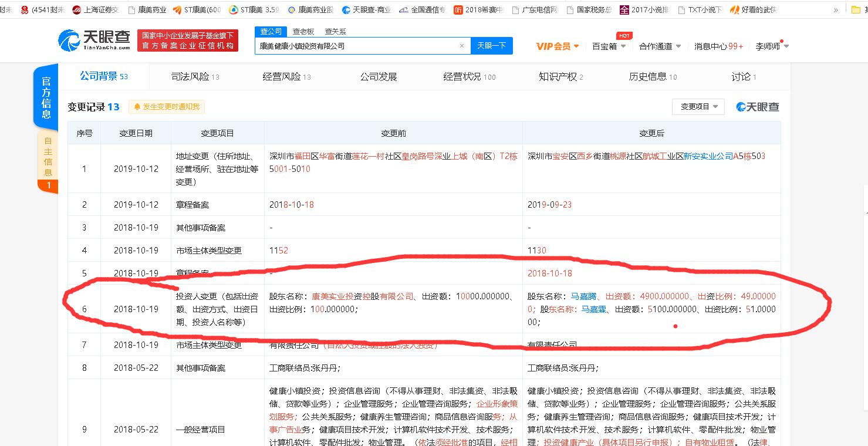Open the 自主信息 side tab
868x446 pixels.
(x=48, y=157)
